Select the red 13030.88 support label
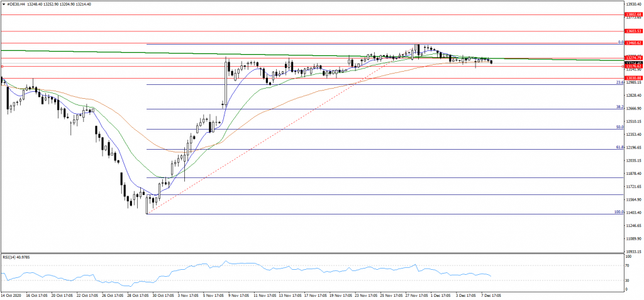 (633, 78)
